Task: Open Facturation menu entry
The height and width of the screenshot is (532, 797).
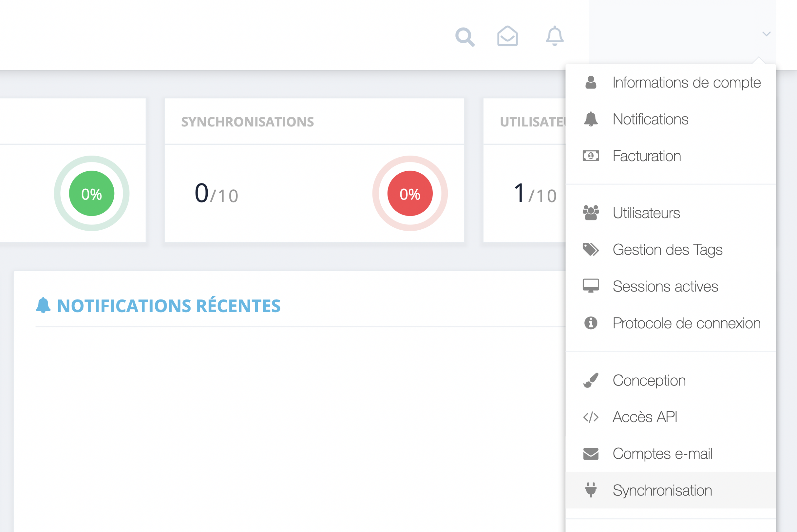Action: point(670,156)
